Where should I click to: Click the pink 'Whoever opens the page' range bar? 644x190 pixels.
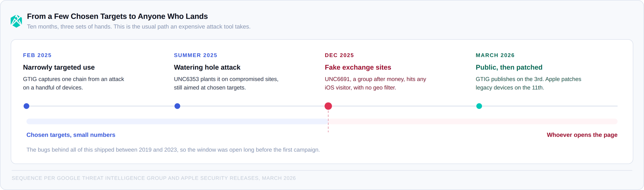point(473,122)
